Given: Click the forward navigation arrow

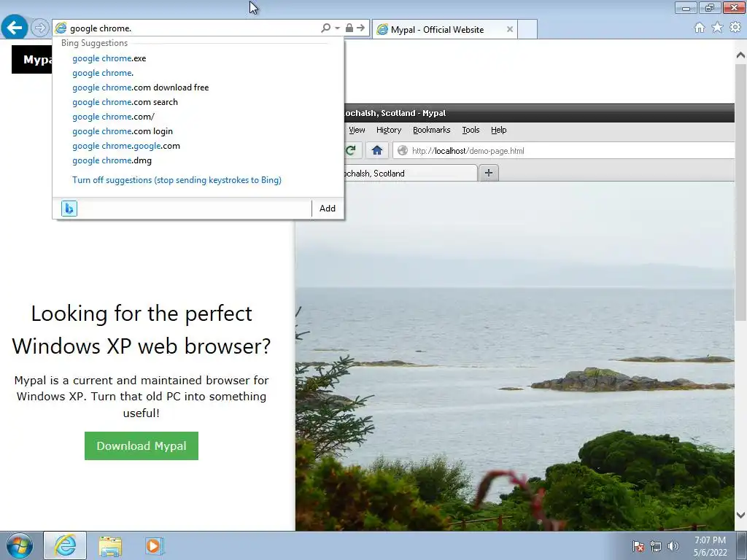Looking at the screenshot, I should coord(40,28).
